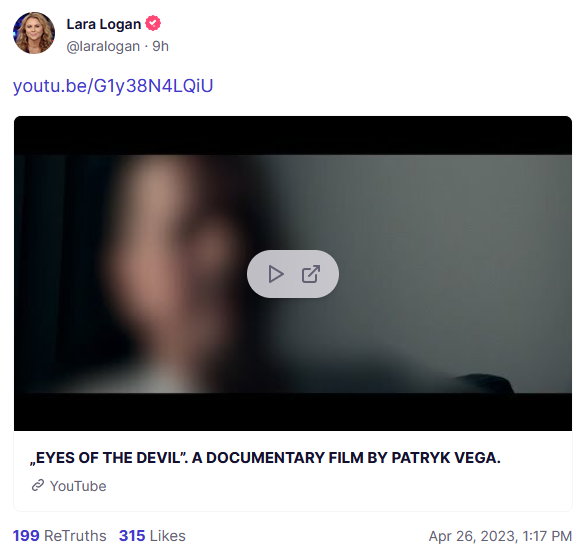This screenshot has width=586, height=557.
Task: View the 199 ReTruths list
Action: pyautogui.click(x=60, y=536)
